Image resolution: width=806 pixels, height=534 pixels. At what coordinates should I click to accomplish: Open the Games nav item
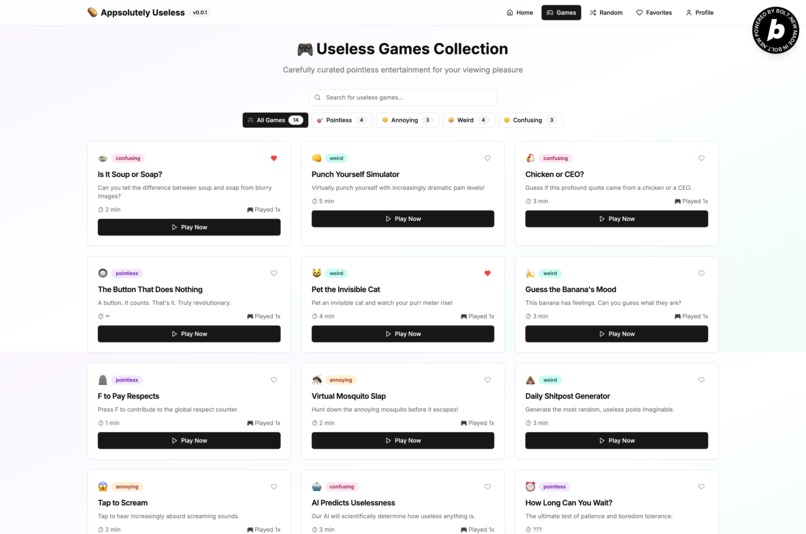561,12
